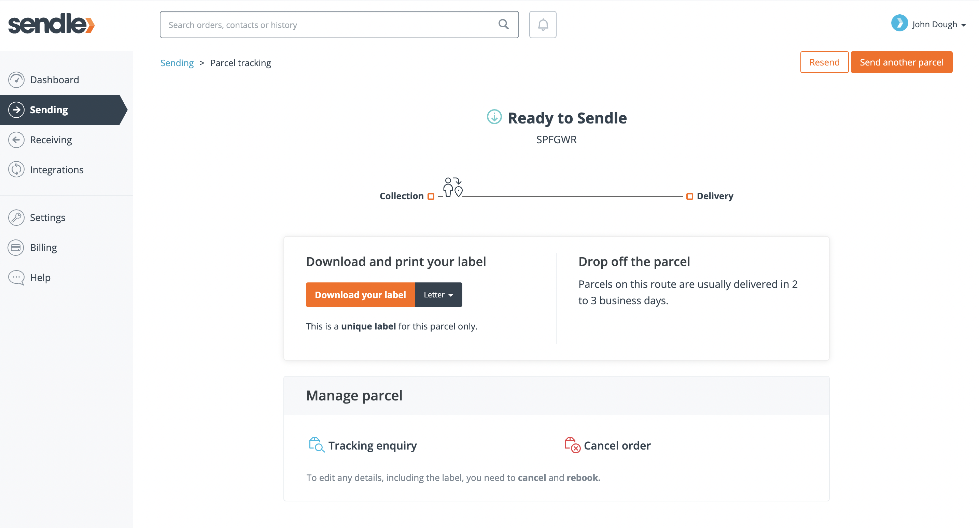980x528 pixels.
Task: Click the Sendle logo
Action: (x=51, y=24)
